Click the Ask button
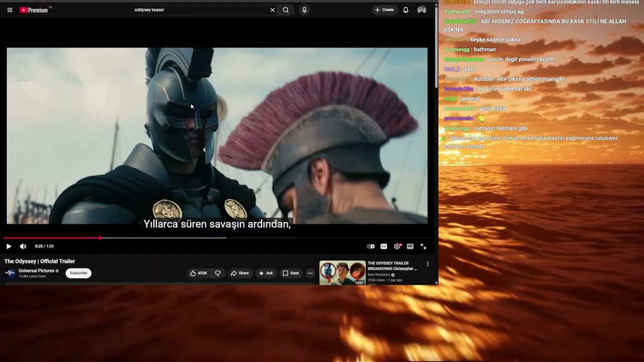Image resolution: width=644 pixels, height=362 pixels. [265, 273]
